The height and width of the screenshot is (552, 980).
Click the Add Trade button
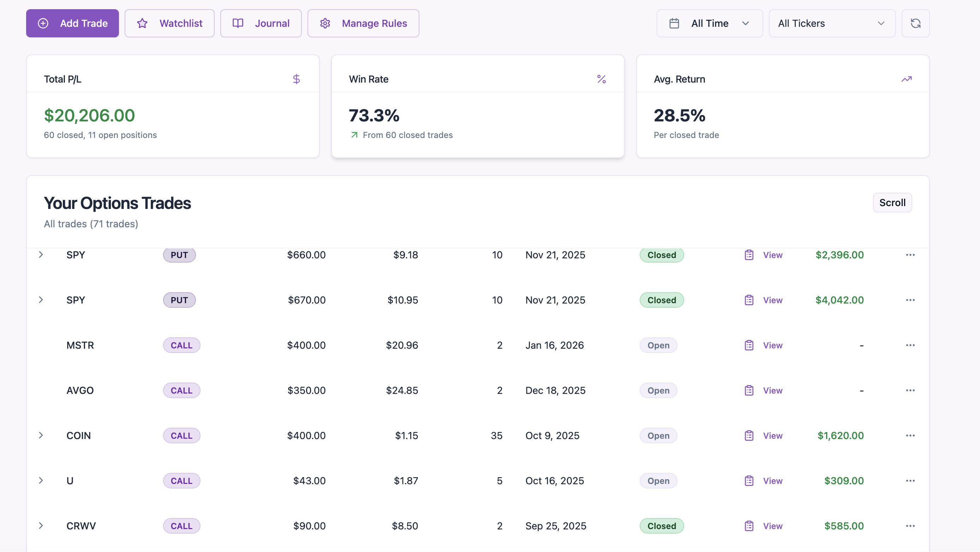72,23
